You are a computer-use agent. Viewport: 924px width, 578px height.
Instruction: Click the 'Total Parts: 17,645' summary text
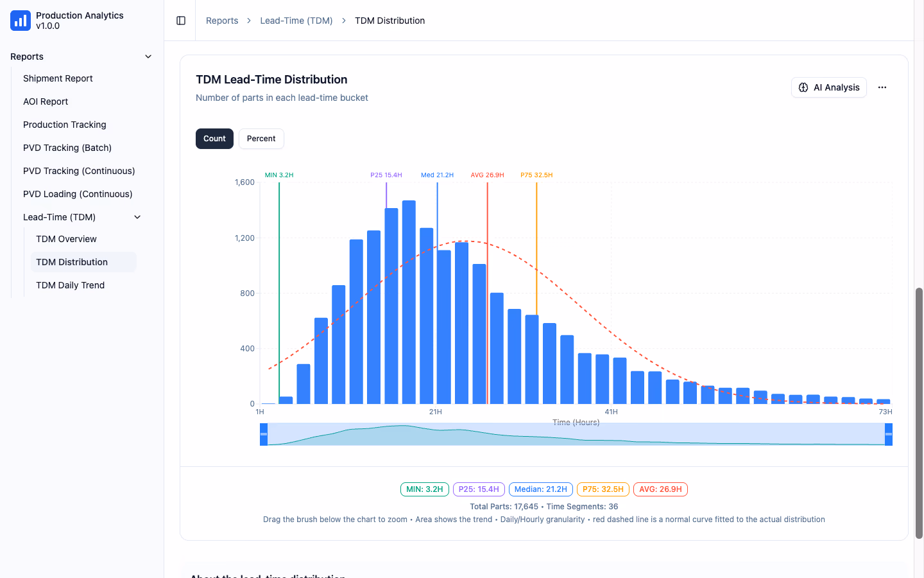504,507
